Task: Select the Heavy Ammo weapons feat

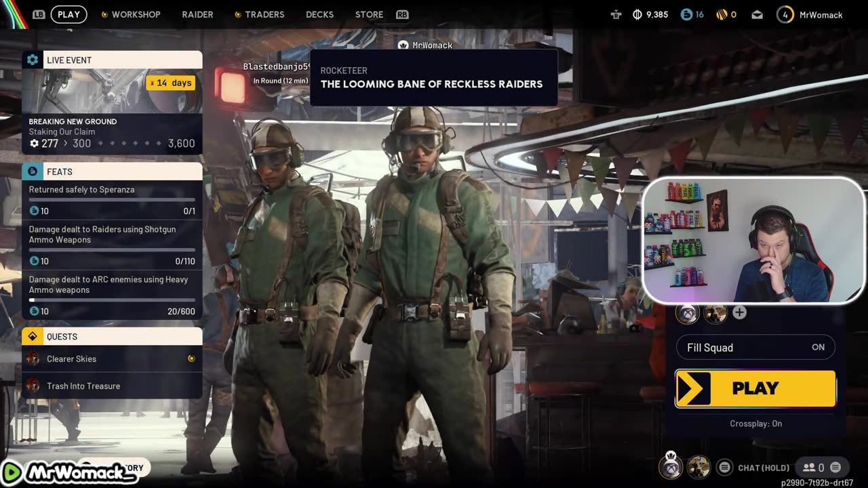Action: (x=112, y=294)
